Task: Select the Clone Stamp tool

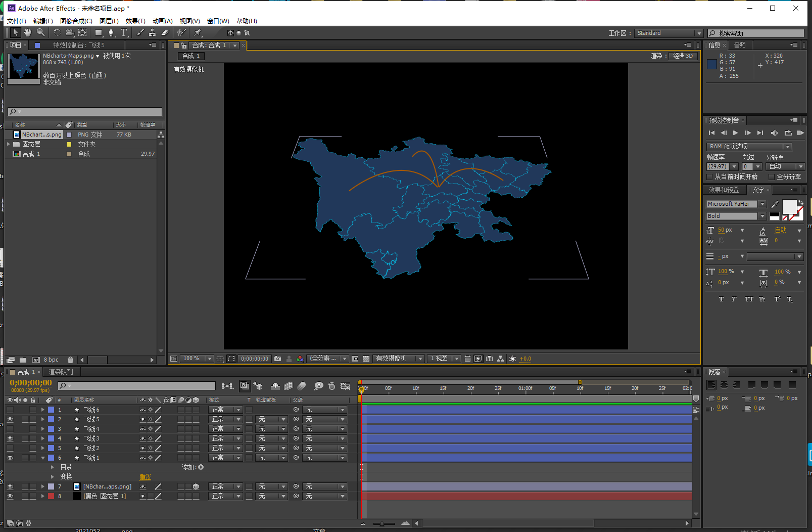Action: click(152, 32)
